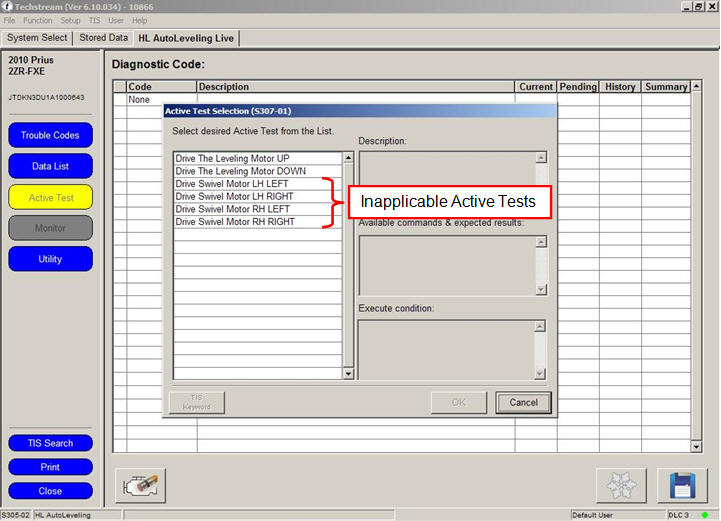Click the Data List sidebar button
The image size is (721, 521).
point(50,166)
